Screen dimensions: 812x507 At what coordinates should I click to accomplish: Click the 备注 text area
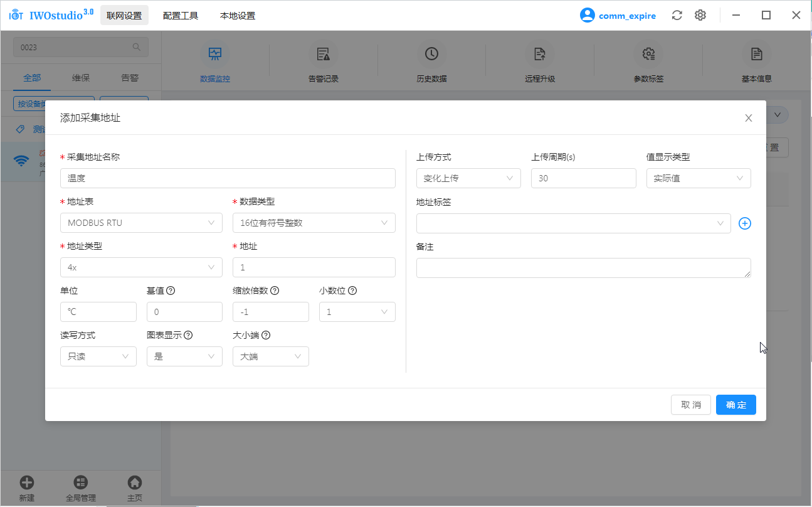pyautogui.click(x=583, y=268)
